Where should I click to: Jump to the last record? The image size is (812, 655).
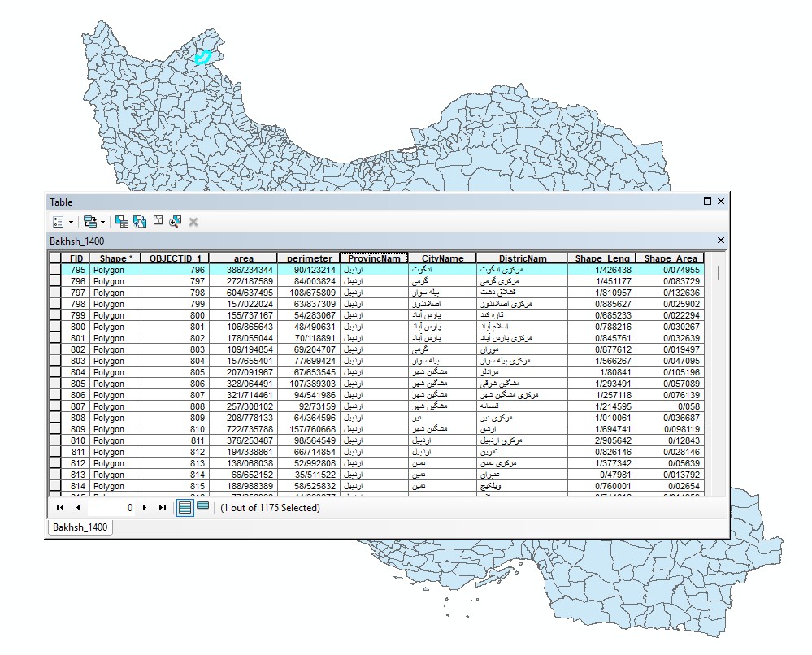click(162, 508)
